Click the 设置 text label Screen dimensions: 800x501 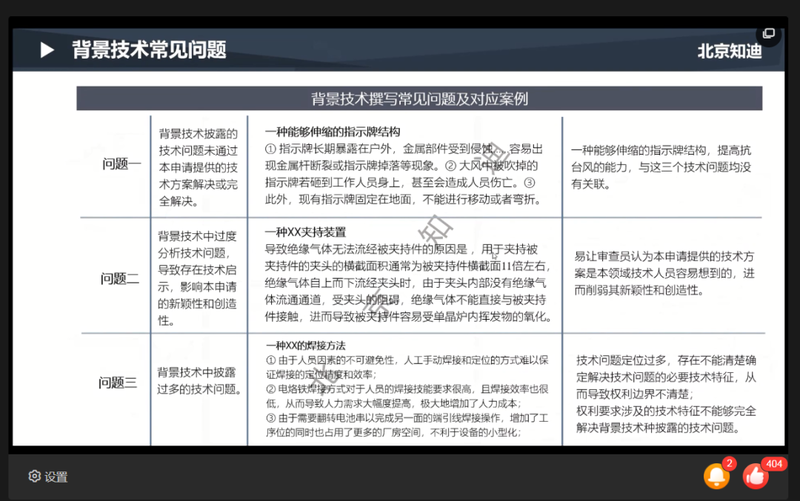[x=56, y=477]
